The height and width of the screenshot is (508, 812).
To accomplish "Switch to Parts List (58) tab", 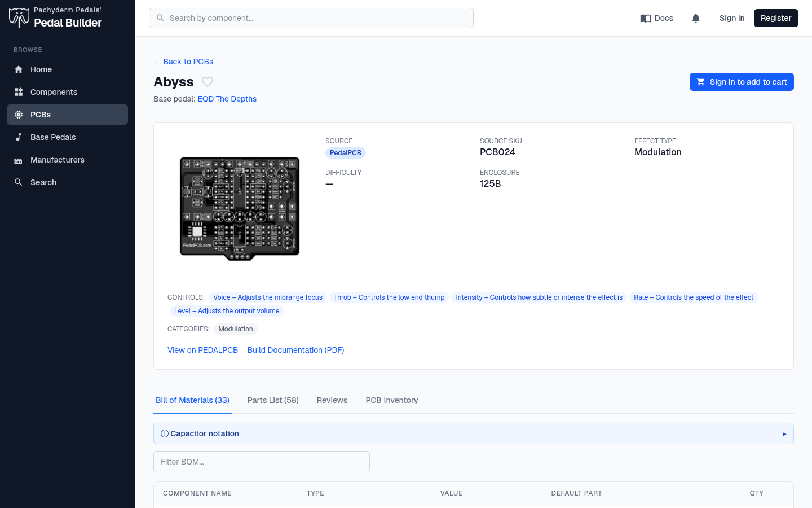I will click(x=273, y=400).
